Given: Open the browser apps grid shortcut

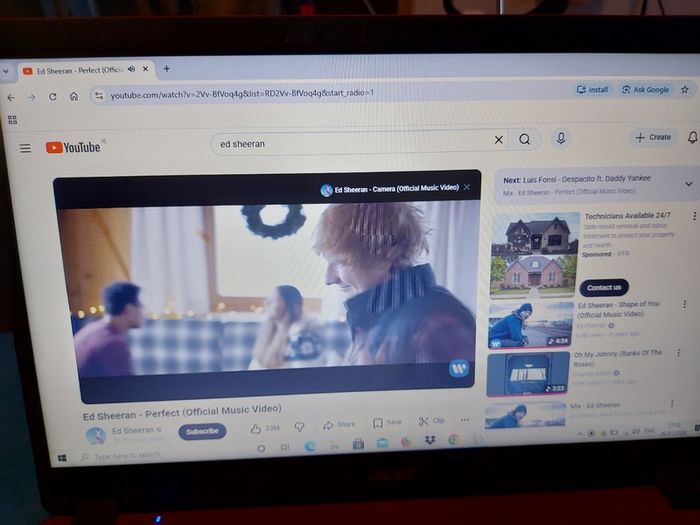Looking at the screenshot, I should [12, 120].
